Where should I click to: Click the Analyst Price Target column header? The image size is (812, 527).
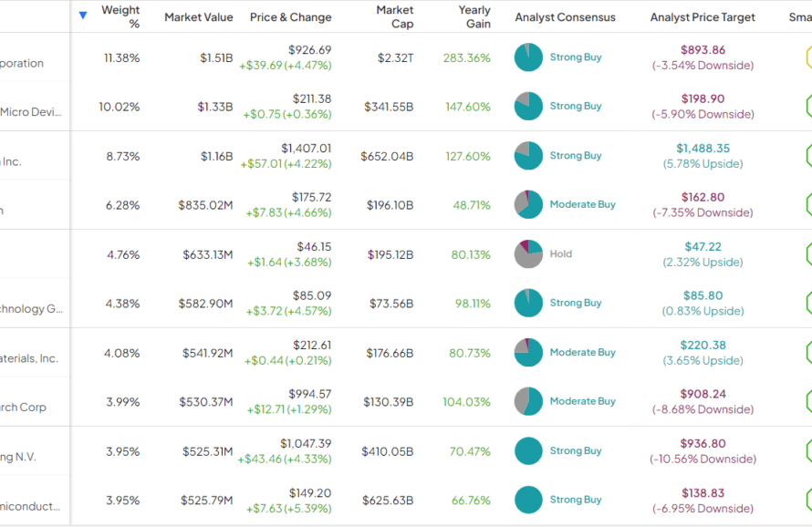tap(703, 17)
